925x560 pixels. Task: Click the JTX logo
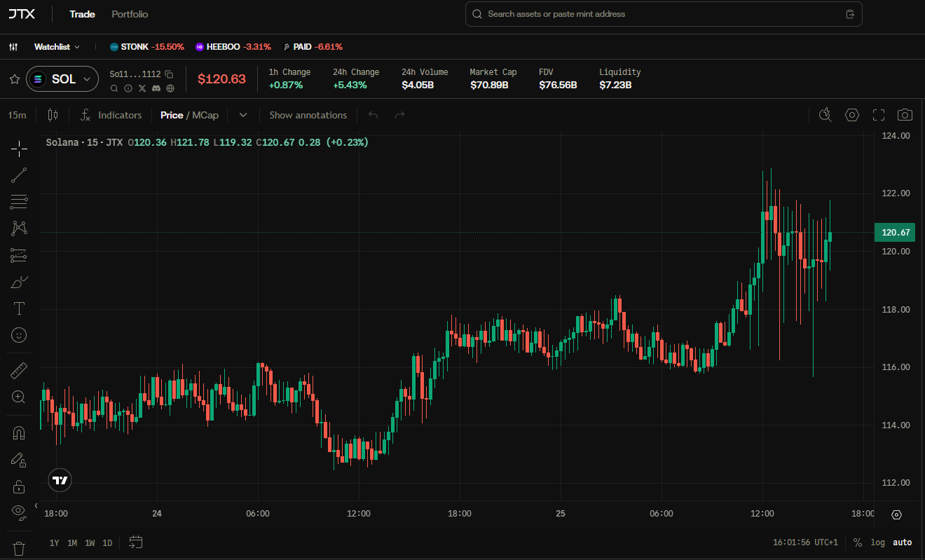(21, 14)
